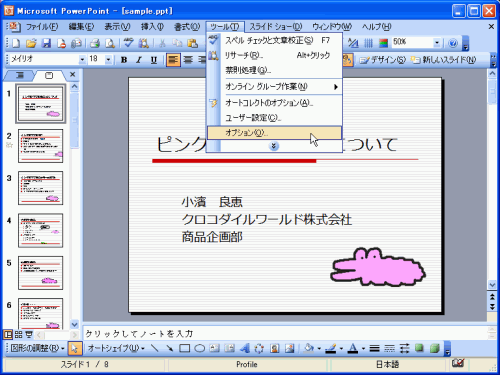Click the next slide double-arrow button
Screen dimensions: 500x375
(x=492, y=306)
